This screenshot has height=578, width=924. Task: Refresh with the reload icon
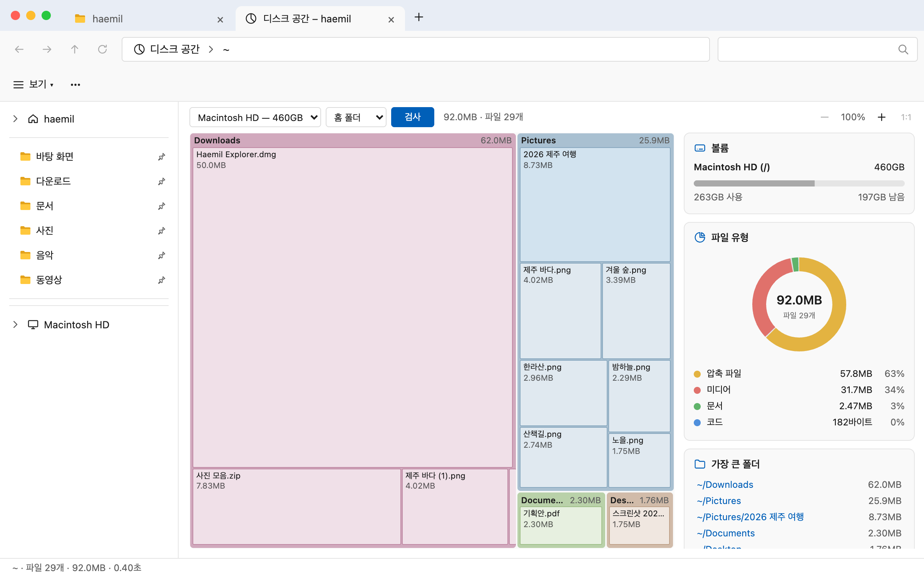pyautogui.click(x=102, y=49)
